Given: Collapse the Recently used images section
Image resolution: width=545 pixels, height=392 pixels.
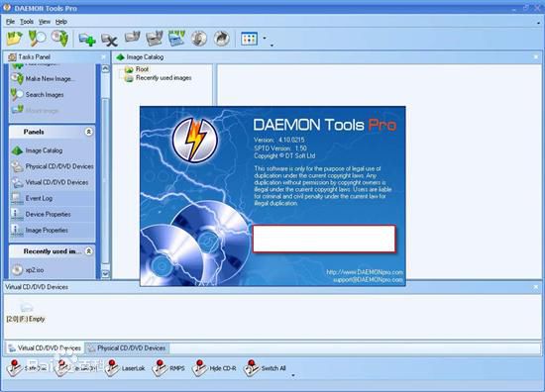Looking at the screenshot, I should (88, 251).
